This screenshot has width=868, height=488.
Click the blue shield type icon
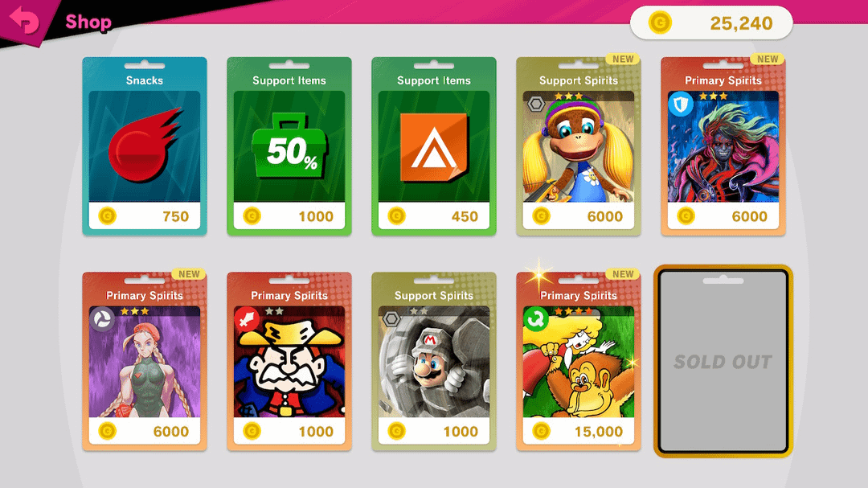point(681,104)
